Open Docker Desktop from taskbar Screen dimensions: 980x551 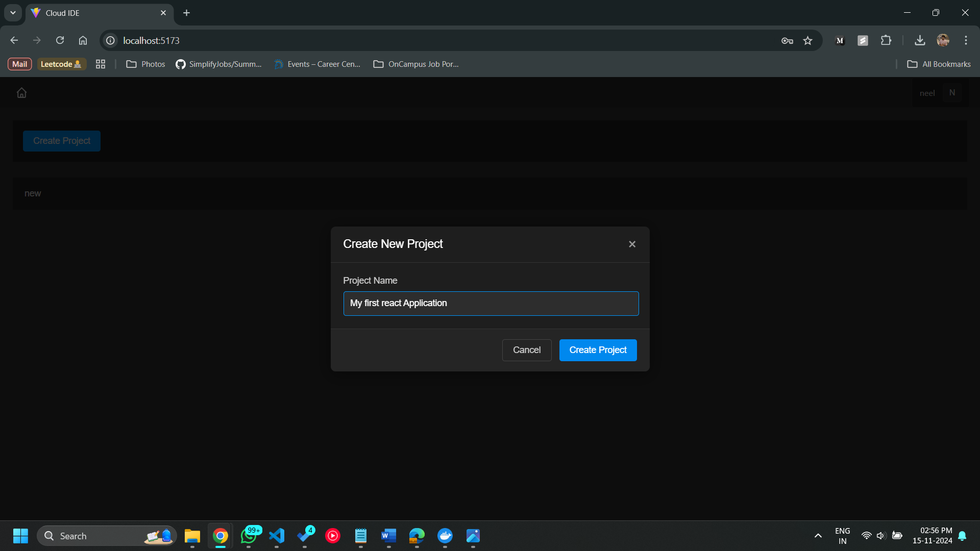tap(445, 536)
